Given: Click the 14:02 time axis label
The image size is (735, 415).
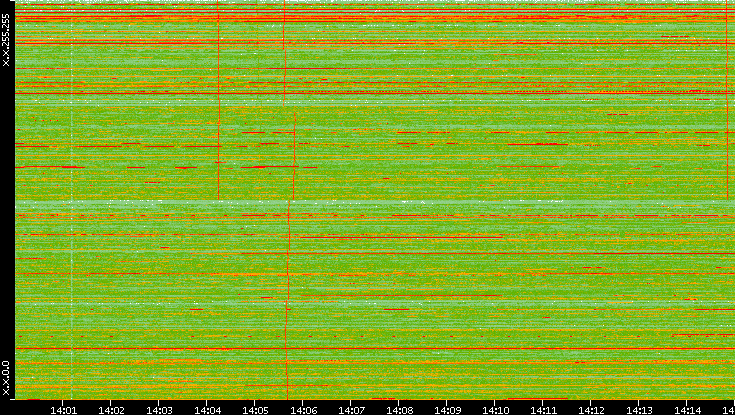Looking at the screenshot, I should (111, 410).
